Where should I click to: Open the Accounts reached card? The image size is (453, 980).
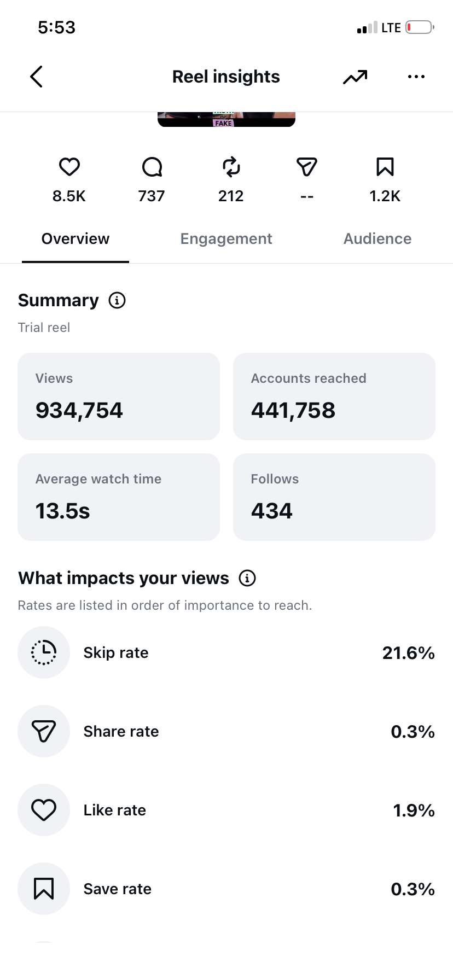pos(334,396)
